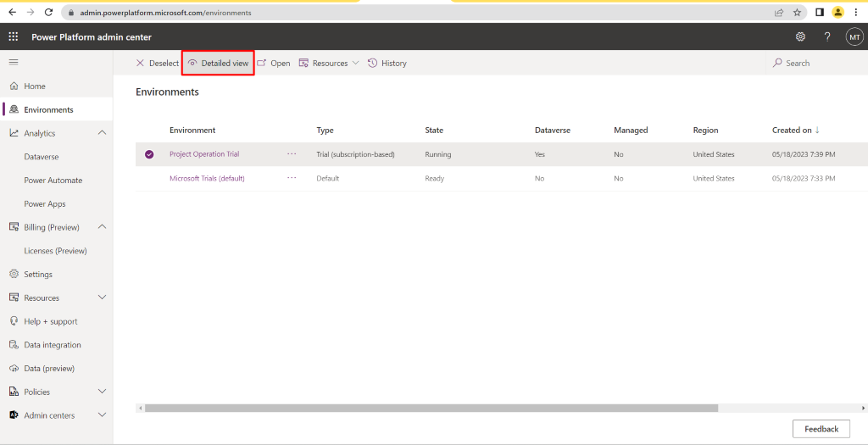The image size is (868, 445).
Task: Go back with the browser arrow
Action: (x=12, y=12)
